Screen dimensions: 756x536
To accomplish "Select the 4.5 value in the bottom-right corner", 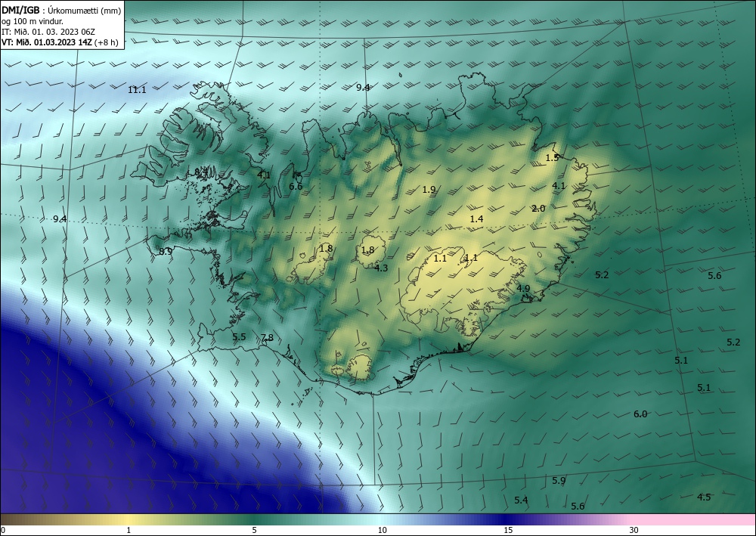I will point(704,497).
